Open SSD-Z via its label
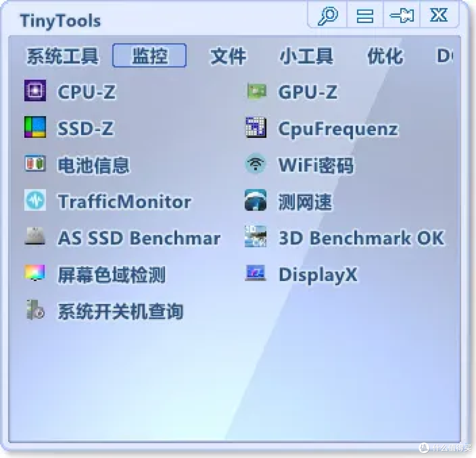 coord(86,128)
